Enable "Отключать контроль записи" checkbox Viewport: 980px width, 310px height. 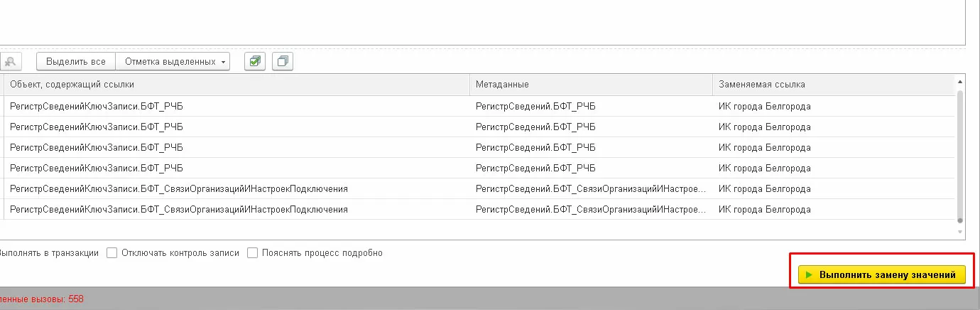(111, 253)
